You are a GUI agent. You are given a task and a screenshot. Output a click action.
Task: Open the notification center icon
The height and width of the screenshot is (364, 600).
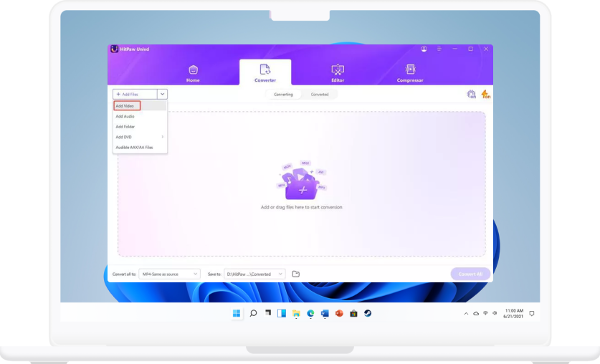[531, 314]
